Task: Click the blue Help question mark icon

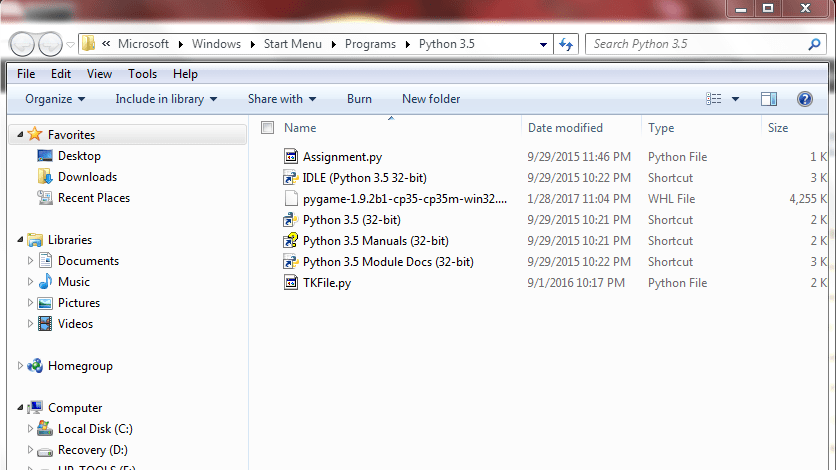Action: coord(805,99)
